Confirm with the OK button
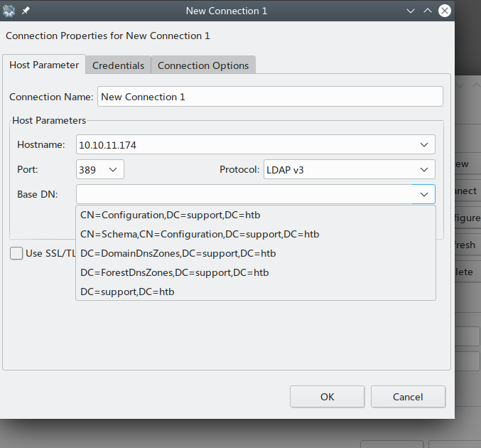The width and height of the screenshot is (481, 448). coord(327,397)
